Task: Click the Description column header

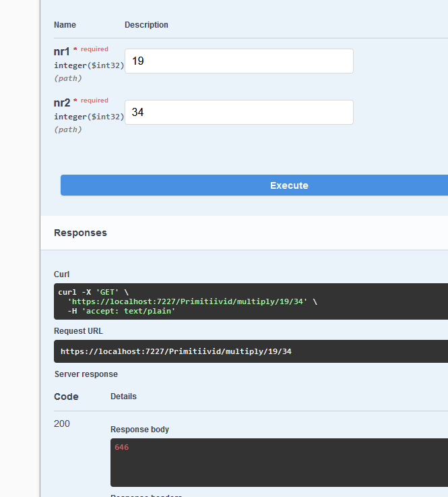Action: click(x=146, y=25)
